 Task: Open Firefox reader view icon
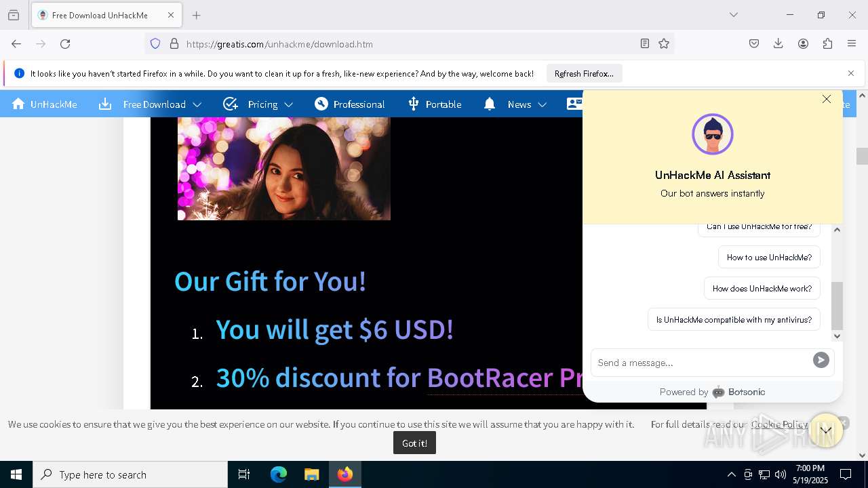click(x=645, y=43)
